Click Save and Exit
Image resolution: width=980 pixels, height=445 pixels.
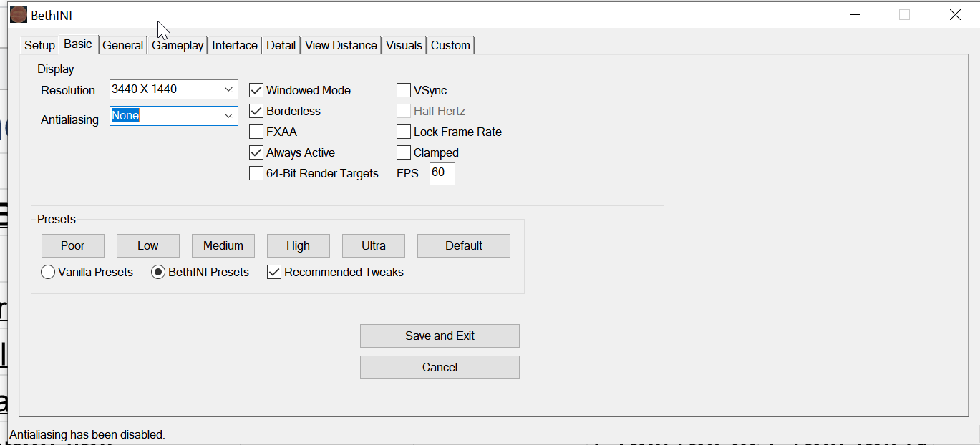[440, 336]
